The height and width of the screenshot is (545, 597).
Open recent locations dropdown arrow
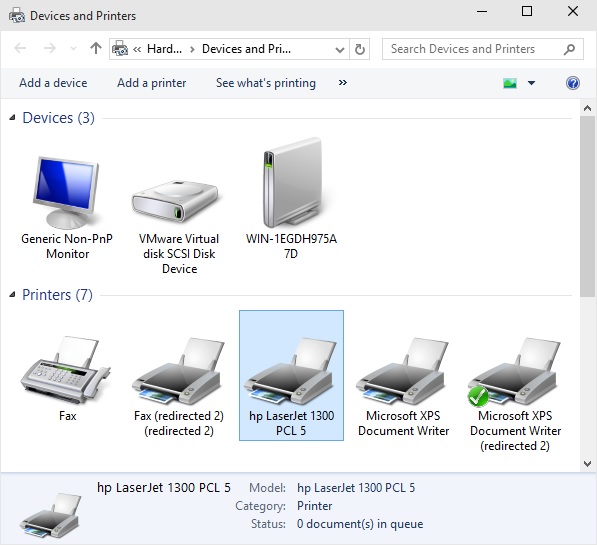[73, 49]
